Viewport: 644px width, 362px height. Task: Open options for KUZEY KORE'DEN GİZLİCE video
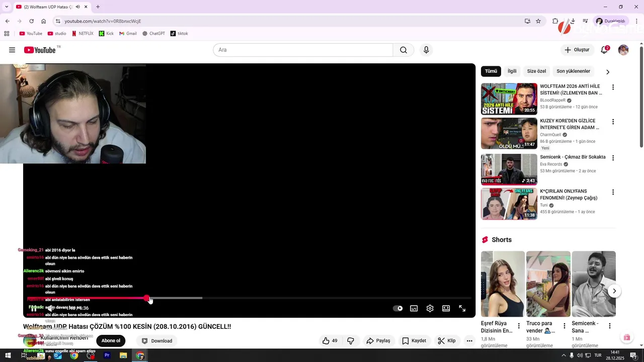613,122
